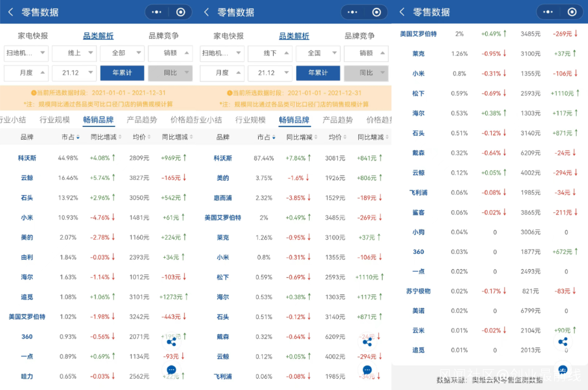Select the 家电快报 tab in middle panel
The image size is (588, 390).
(228, 35)
